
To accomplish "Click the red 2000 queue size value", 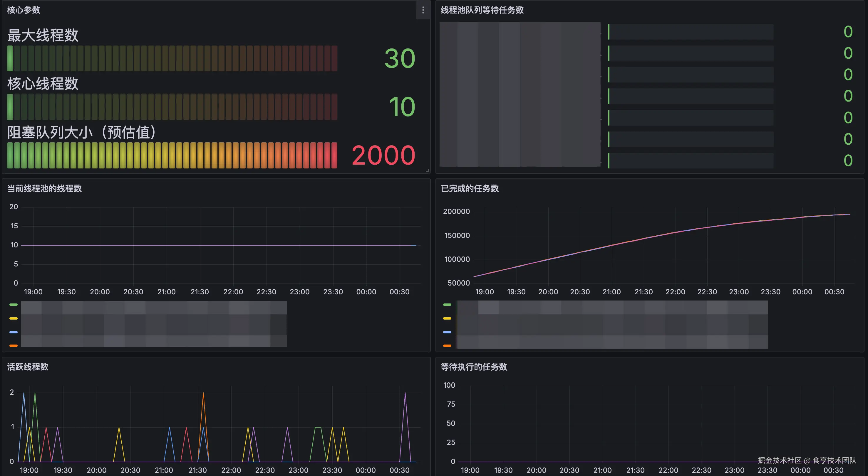I will click(383, 155).
